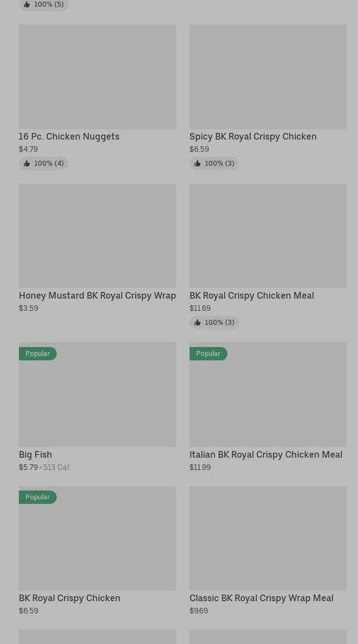Click Italian BK Royal Crispy Chicken Meal title
The width and height of the screenshot is (358, 644).
click(266, 454)
